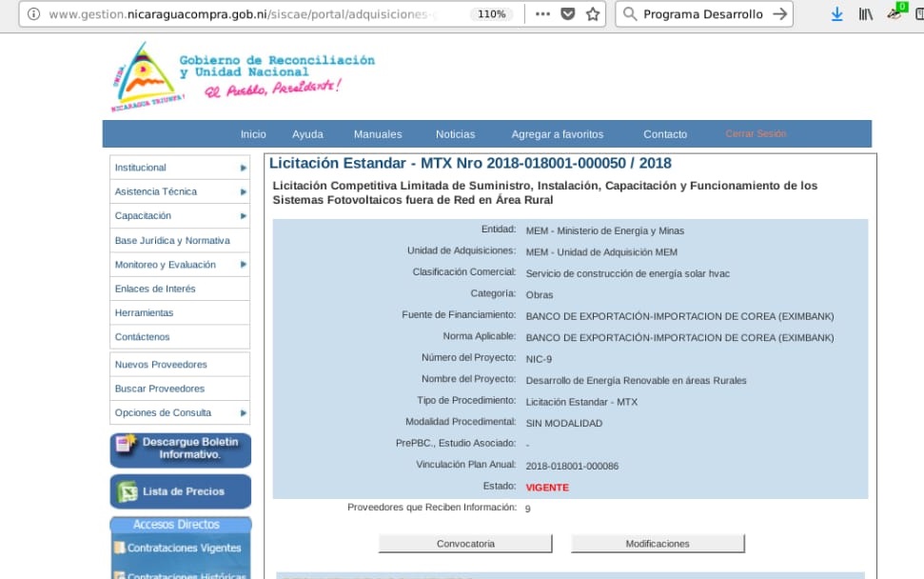Click the search box containing Programa Desarrollo
924x579 pixels.
click(x=703, y=14)
